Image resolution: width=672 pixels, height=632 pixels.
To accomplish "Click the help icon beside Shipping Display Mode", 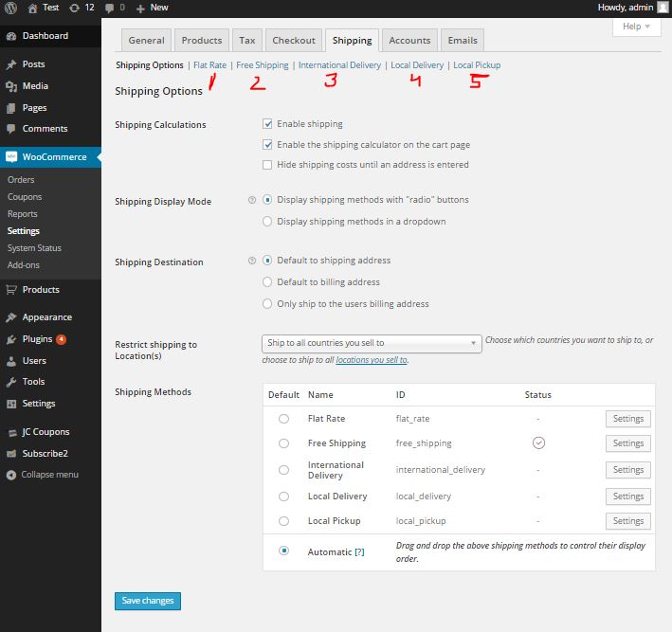I will coord(252,201).
